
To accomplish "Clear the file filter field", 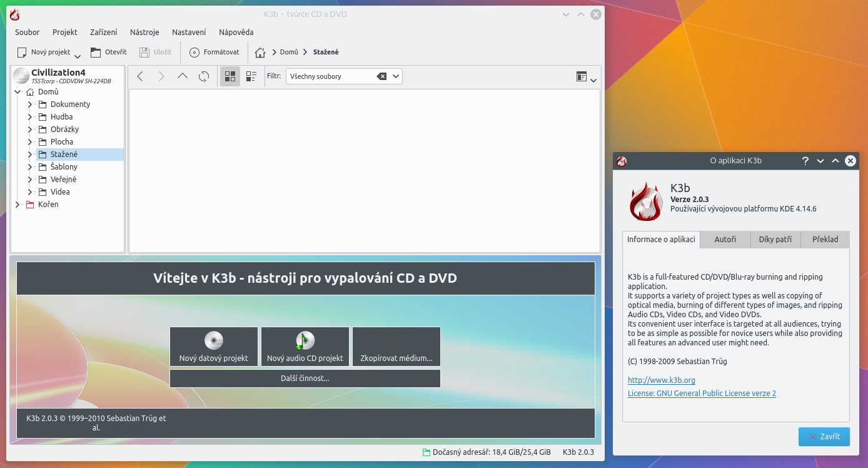I will click(381, 76).
